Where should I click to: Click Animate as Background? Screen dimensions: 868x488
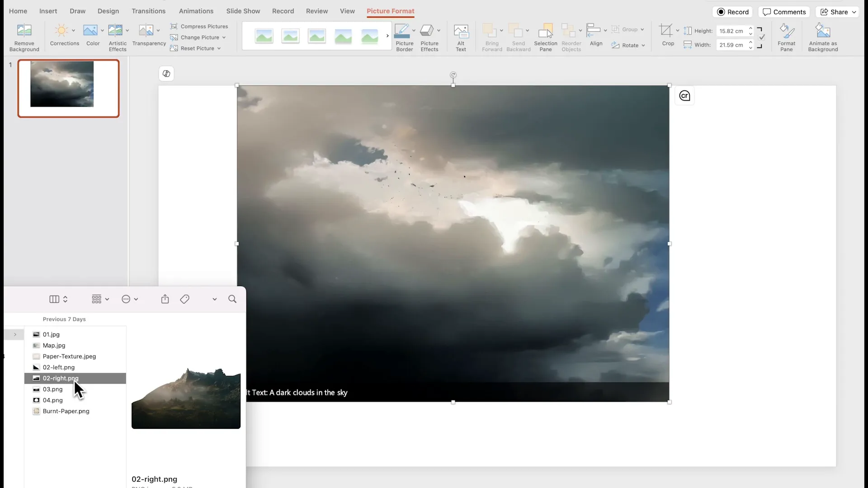823,38
